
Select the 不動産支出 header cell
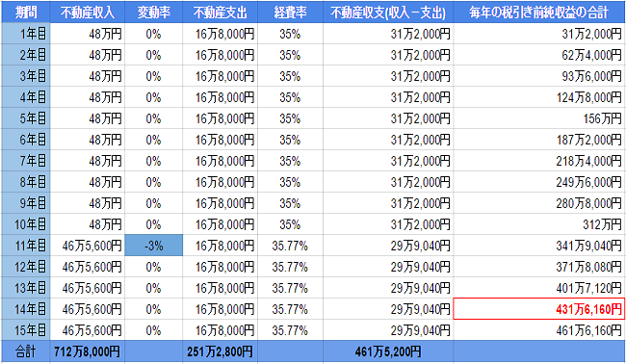point(220,12)
